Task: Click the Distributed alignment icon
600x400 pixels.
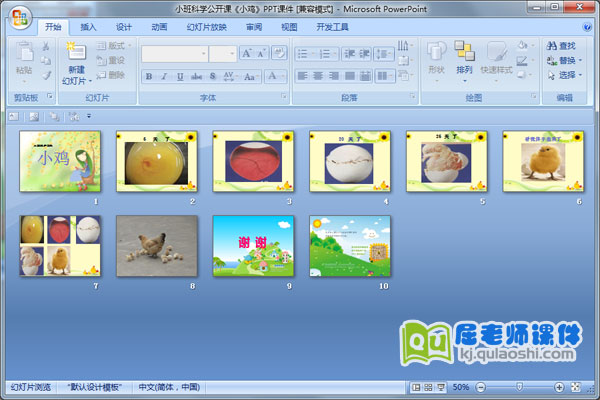Action: pos(365,76)
